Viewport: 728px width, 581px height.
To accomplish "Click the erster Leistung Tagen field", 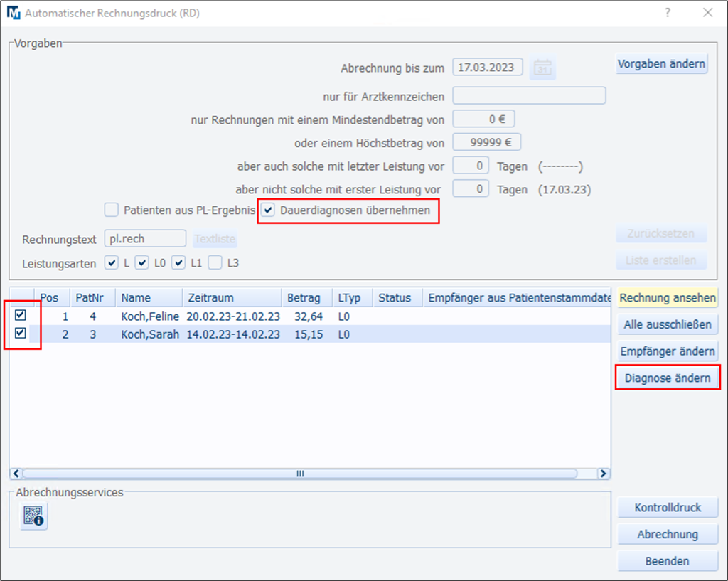I will pyautogui.click(x=471, y=188).
